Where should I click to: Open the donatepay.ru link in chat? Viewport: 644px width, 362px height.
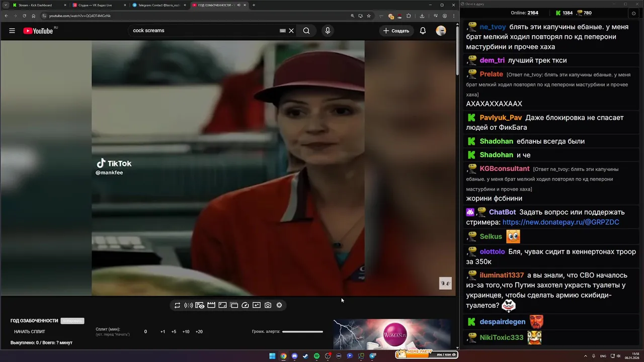(560, 222)
